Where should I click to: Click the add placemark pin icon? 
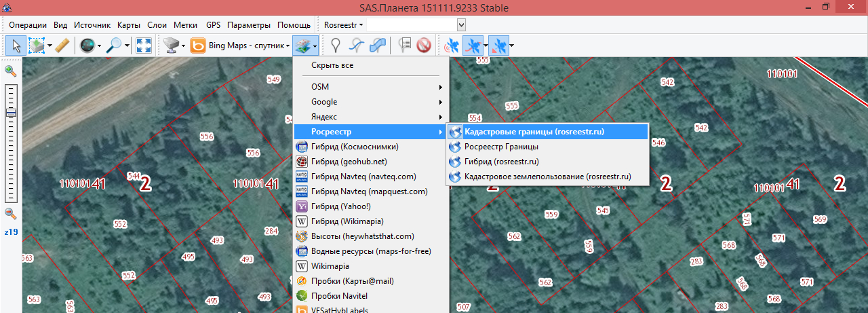point(334,46)
